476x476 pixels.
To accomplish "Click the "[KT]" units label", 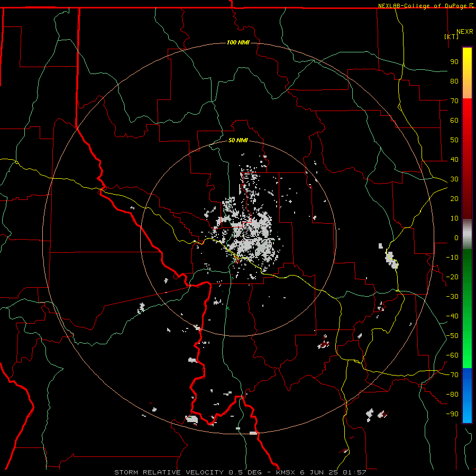I will coord(452,36).
